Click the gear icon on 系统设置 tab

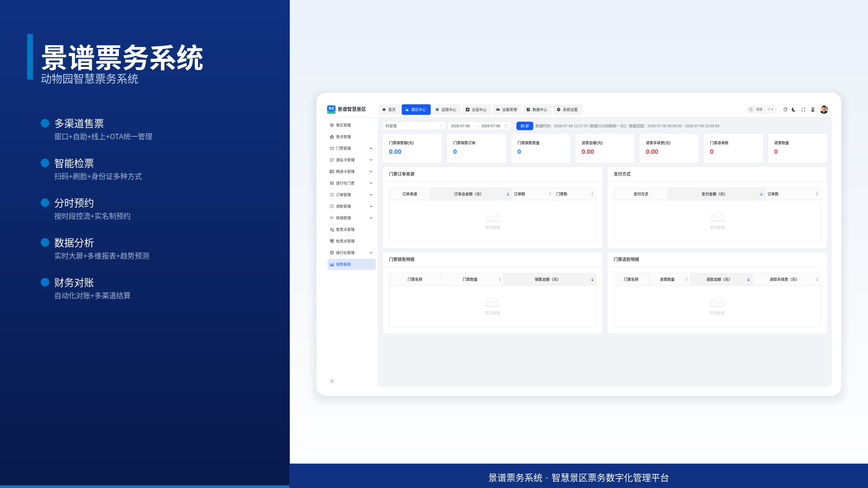click(559, 110)
